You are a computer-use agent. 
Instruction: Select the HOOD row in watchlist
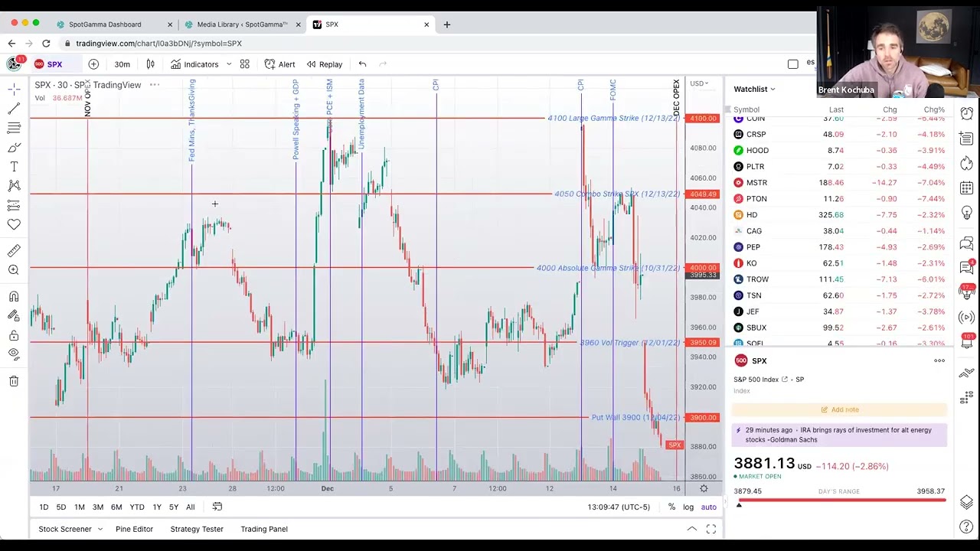point(838,151)
